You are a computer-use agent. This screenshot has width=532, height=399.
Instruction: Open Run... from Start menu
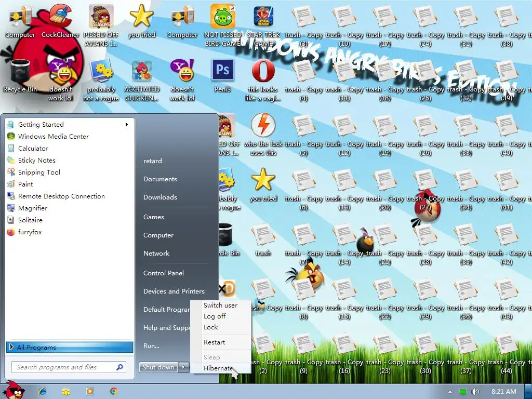151,346
